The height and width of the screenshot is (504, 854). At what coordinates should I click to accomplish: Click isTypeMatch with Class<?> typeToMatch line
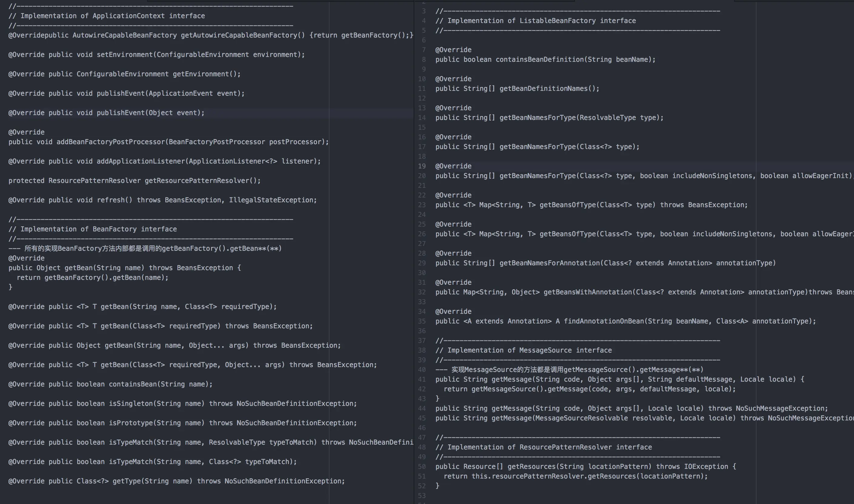click(x=152, y=461)
